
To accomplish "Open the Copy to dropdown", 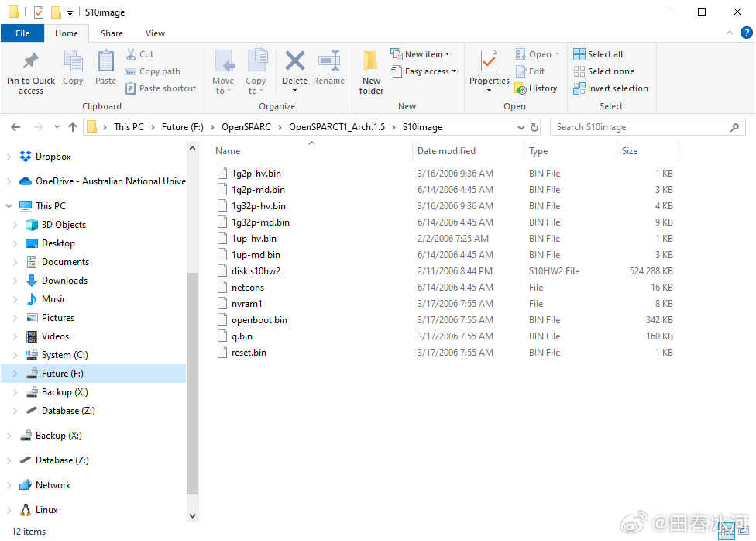I will tap(256, 71).
